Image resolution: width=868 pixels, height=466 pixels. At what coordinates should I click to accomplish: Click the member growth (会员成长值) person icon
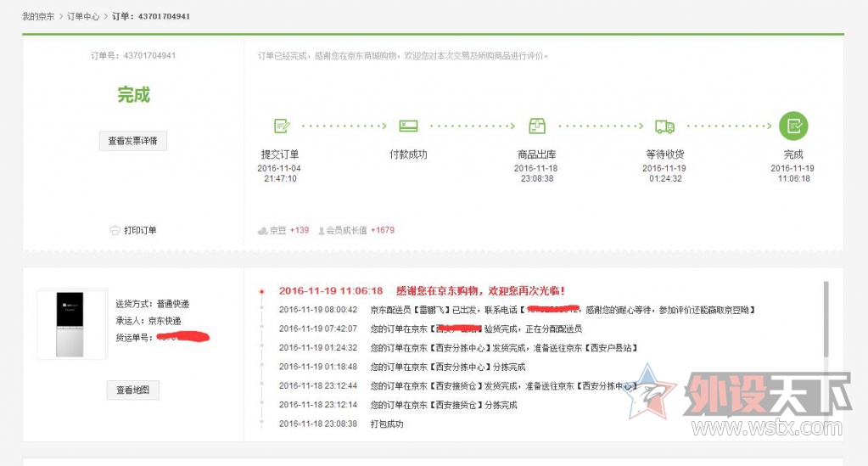[322, 230]
